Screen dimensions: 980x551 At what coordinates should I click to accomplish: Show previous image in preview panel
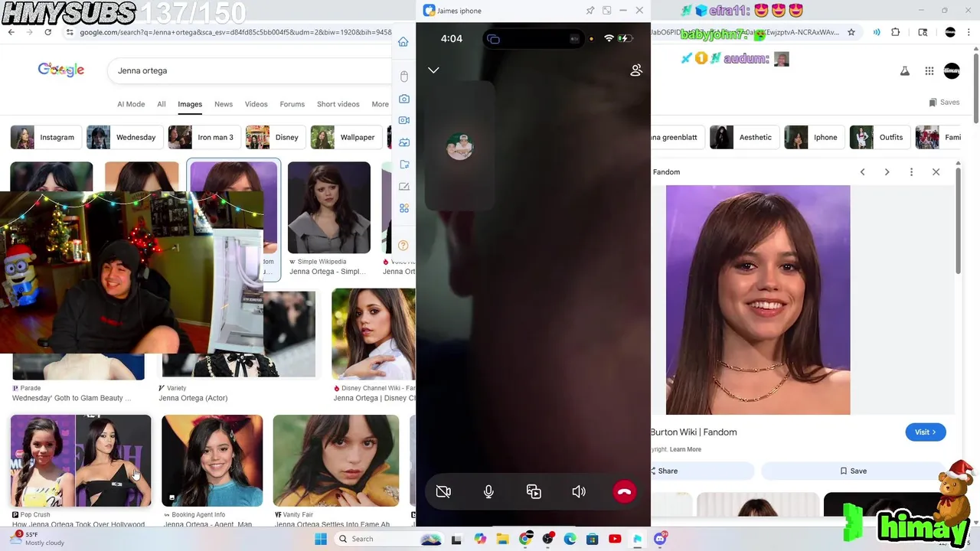click(862, 172)
